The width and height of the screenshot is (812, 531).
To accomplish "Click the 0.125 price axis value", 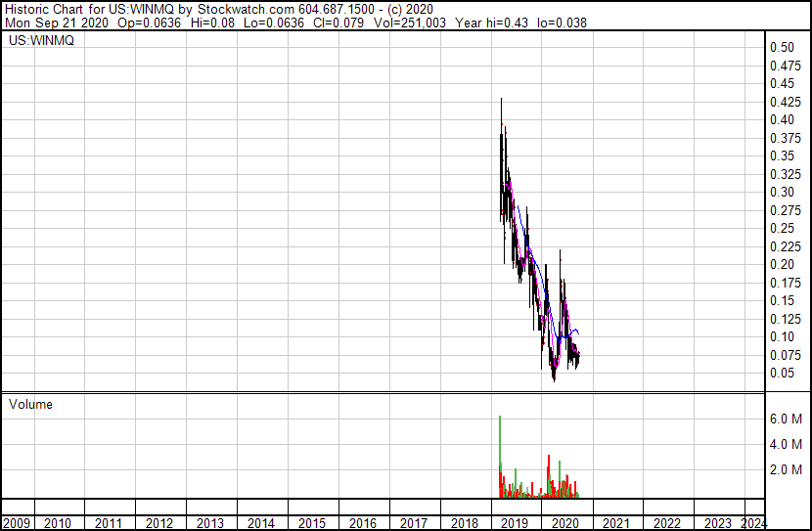I will [786, 320].
